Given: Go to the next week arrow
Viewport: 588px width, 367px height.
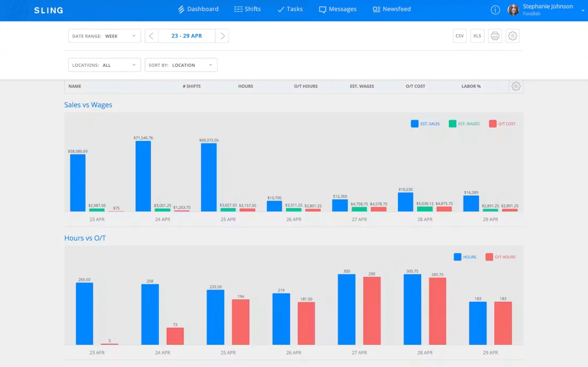Looking at the screenshot, I should [x=222, y=36].
